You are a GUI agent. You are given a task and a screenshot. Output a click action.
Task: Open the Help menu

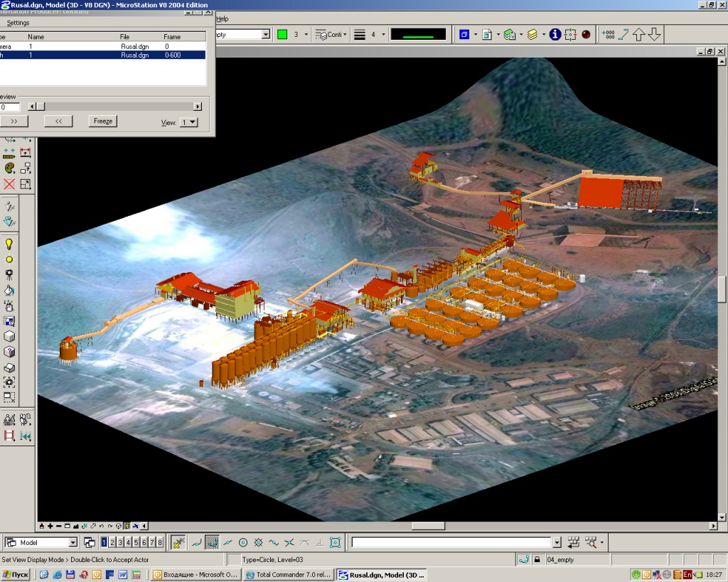[x=223, y=19]
